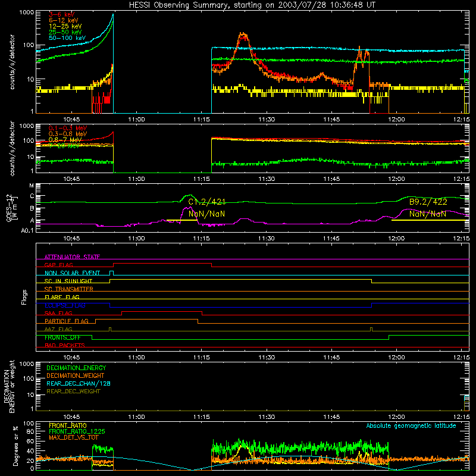The image size is (476, 476).
Task: Click the 11:30 tick under top plot
Action: pyautogui.click(x=267, y=120)
